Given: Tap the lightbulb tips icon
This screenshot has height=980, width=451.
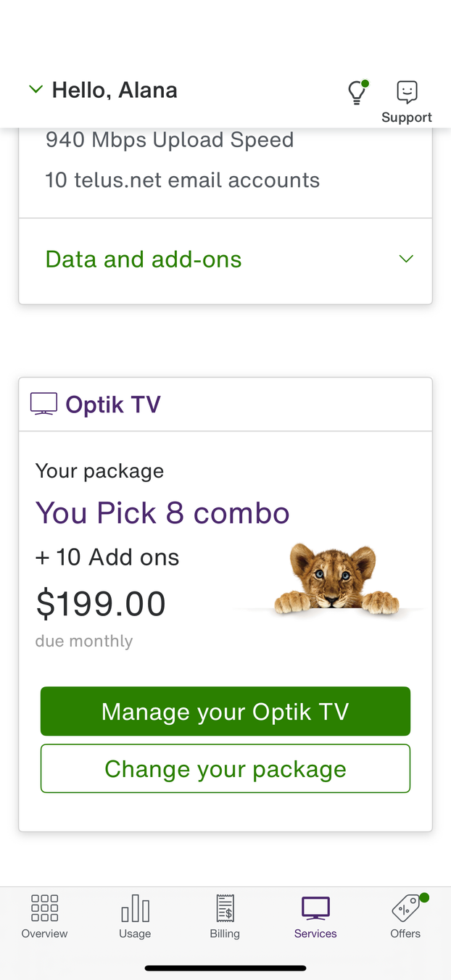Looking at the screenshot, I should [357, 92].
